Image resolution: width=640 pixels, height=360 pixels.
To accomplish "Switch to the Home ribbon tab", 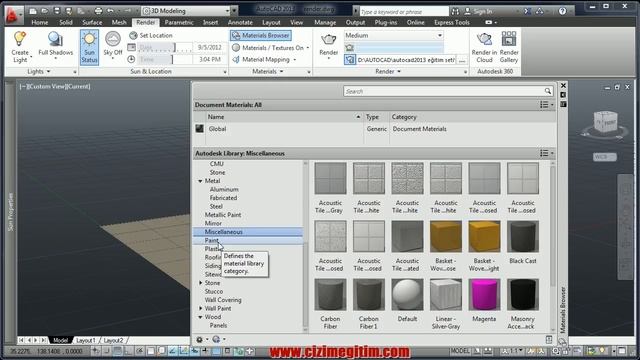I will coord(40,22).
